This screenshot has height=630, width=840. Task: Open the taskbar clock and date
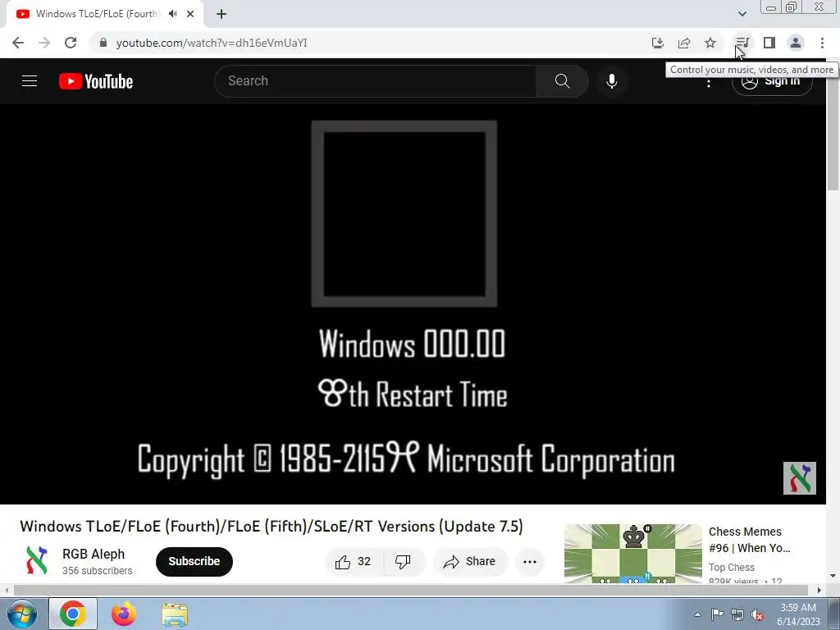point(798,614)
